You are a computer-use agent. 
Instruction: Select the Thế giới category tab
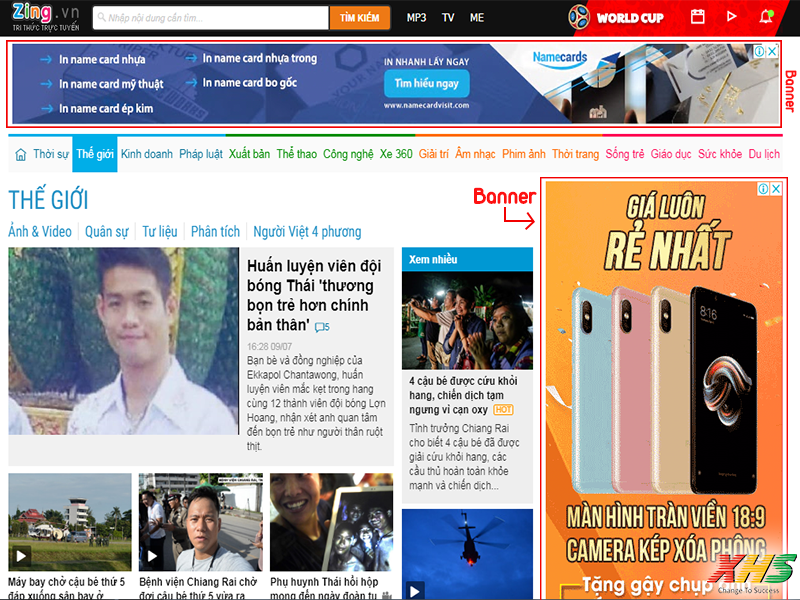(x=95, y=154)
